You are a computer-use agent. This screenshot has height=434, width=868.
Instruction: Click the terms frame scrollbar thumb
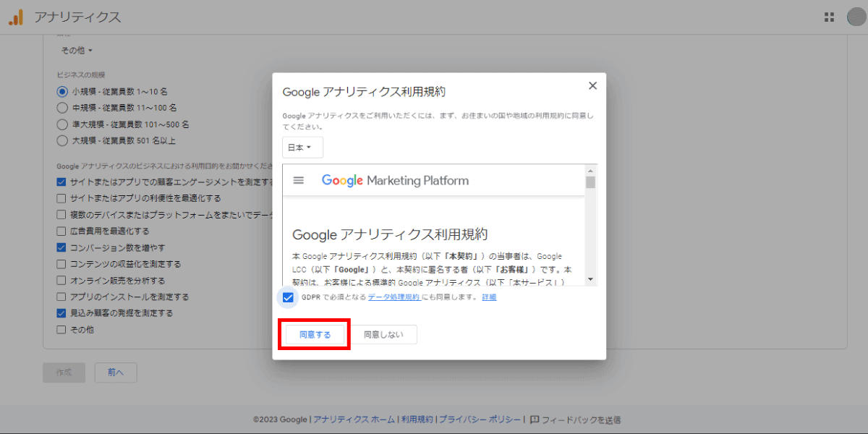(x=590, y=182)
